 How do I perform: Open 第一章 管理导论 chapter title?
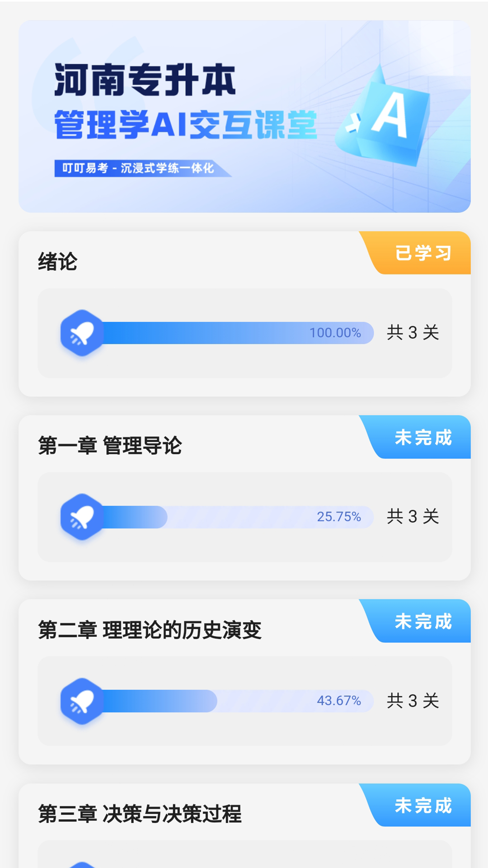110,446
